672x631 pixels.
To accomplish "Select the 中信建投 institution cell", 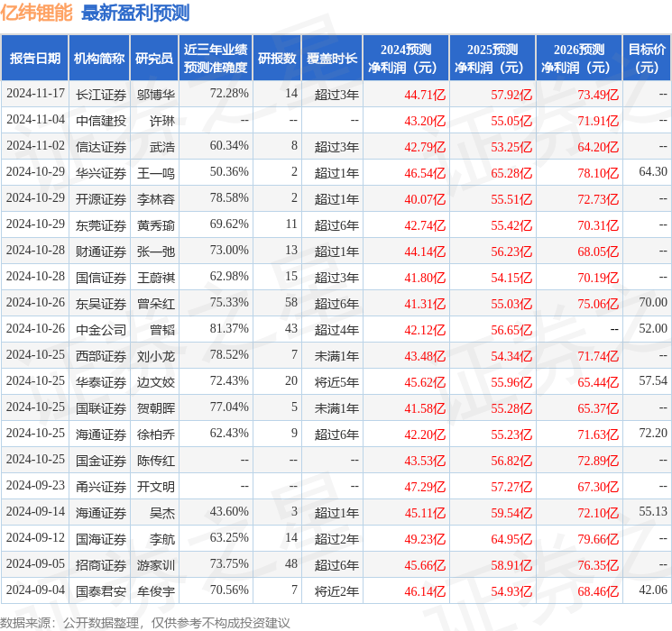I will [101, 121].
